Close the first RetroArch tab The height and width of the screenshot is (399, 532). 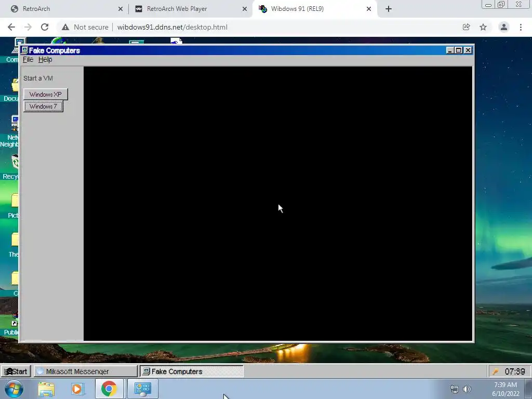coord(121,9)
